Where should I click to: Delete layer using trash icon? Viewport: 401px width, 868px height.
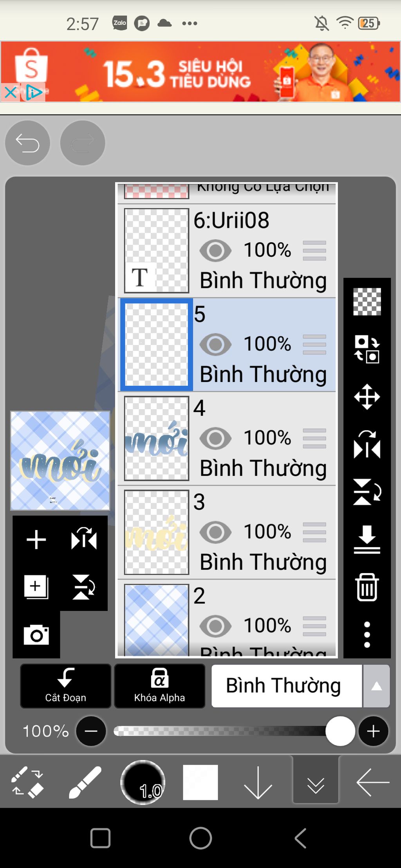(367, 587)
